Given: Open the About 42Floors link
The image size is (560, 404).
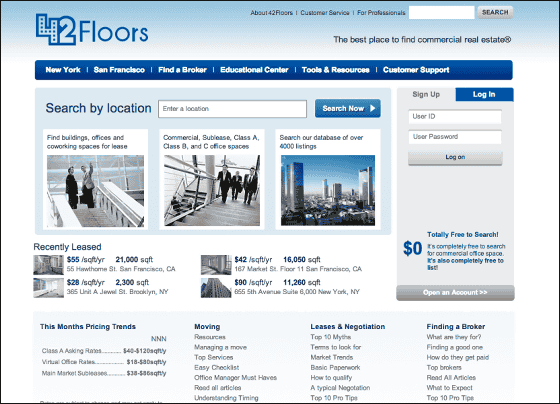Looking at the screenshot, I should [x=271, y=13].
